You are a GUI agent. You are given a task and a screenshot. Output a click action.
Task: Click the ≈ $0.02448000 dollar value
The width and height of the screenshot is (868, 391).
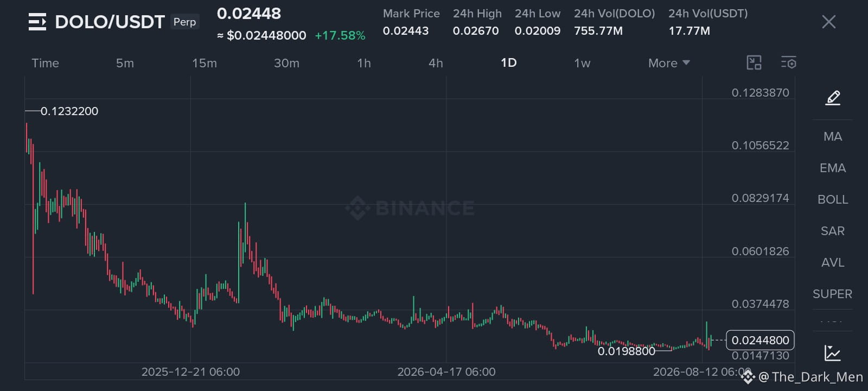261,35
